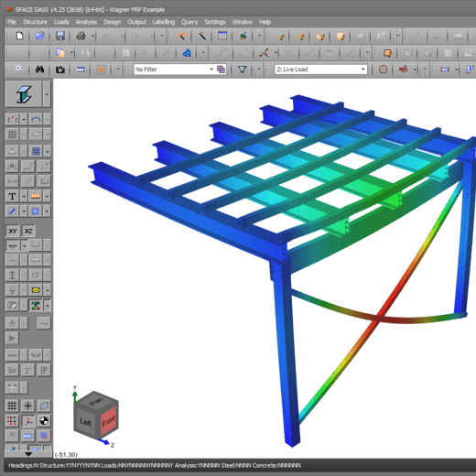Toggle the orange ruler dimensions button

tap(36, 196)
